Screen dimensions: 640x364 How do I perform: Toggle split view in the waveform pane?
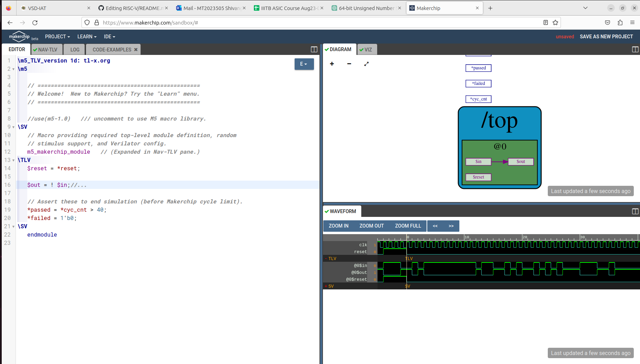coord(636,211)
